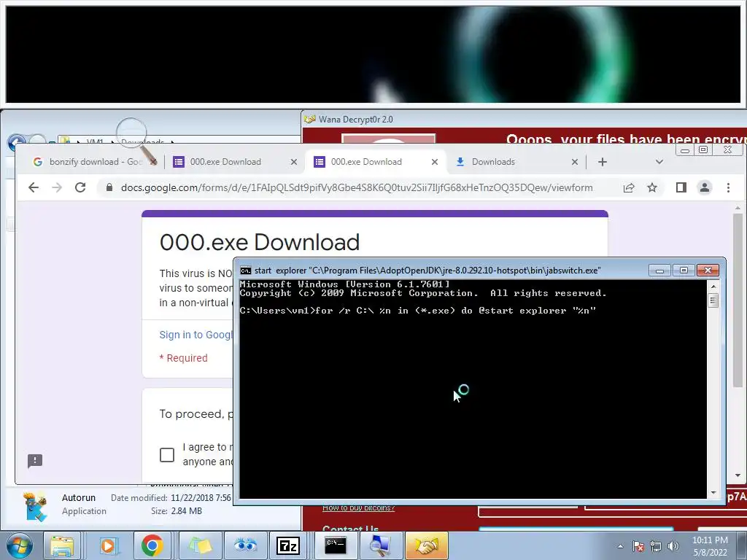Screen dimensions: 747x560
Task: Close the active 000.exe Download tab
Action: (435, 162)
